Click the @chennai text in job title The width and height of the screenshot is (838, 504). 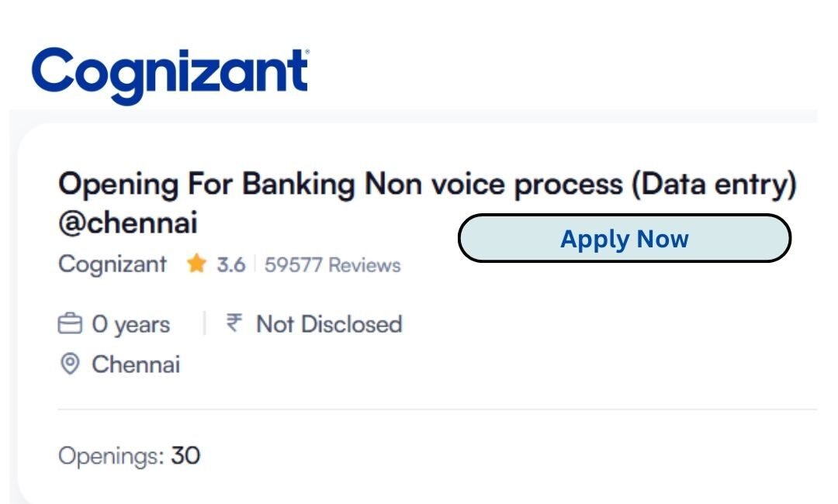[128, 223]
